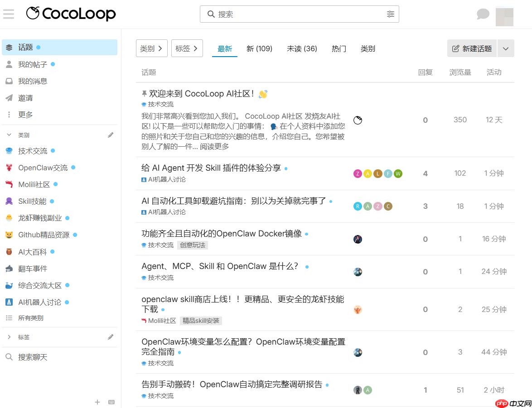Open the 类别 filter dropdown

tap(151, 48)
